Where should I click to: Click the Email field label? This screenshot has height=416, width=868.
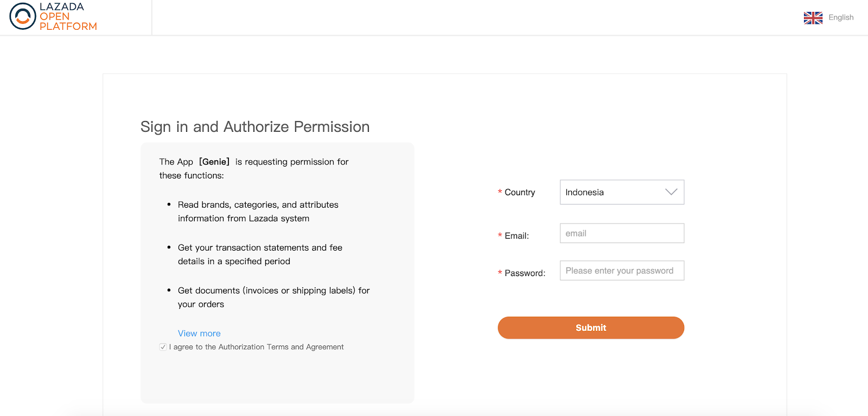tap(516, 236)
